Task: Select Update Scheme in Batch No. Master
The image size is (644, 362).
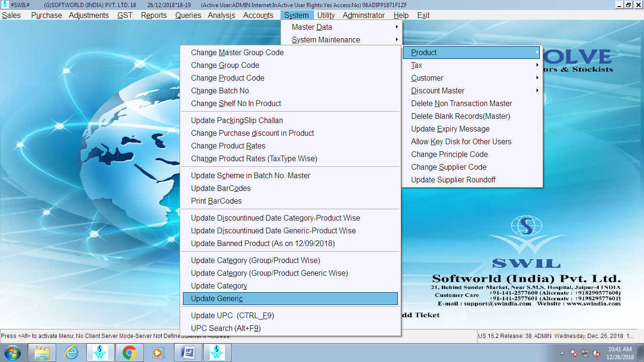Action: click(x=290, y=175)
